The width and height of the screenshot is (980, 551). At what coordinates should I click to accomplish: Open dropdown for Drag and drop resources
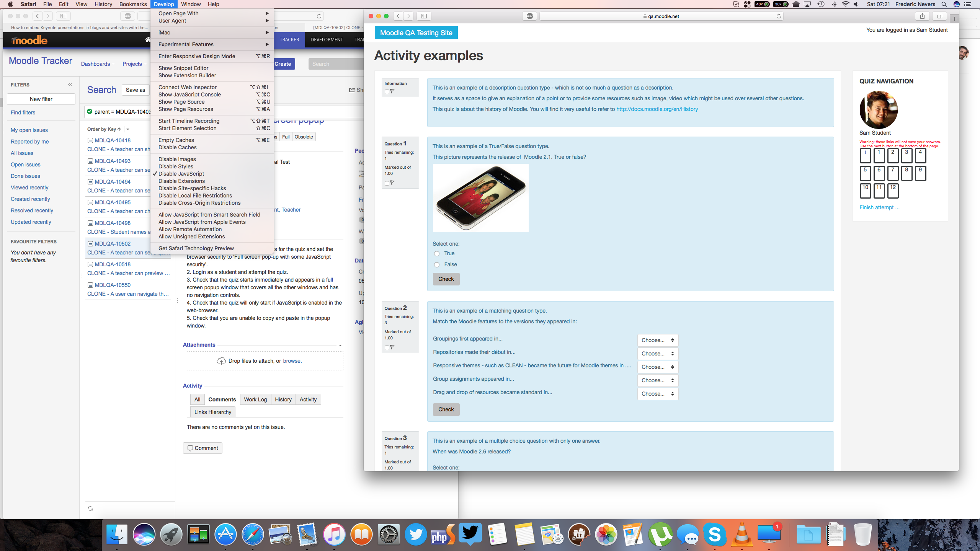[658, 394]
